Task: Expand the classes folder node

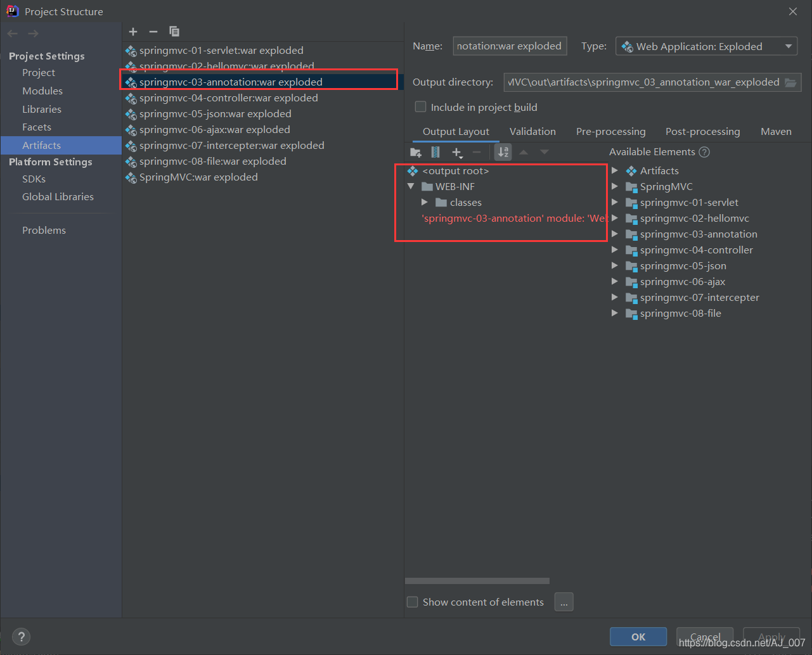Action: pyautogui.click(x=425, y=202)
